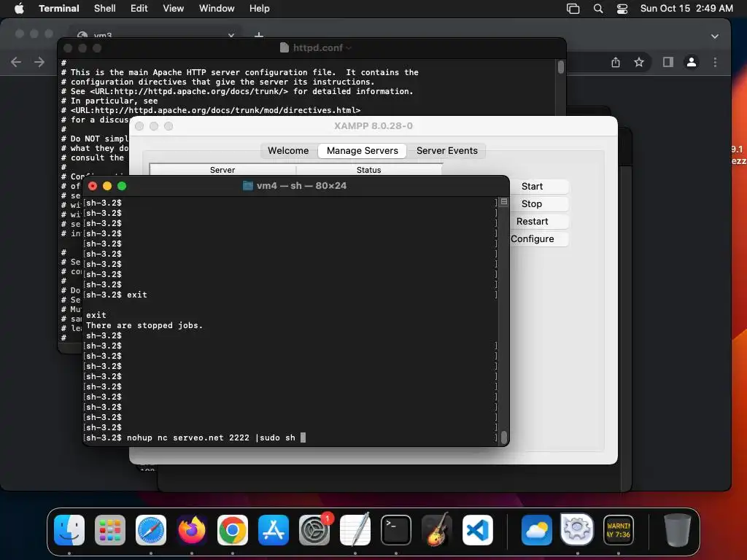Switch to the Server Events tab

pos(447,150)
